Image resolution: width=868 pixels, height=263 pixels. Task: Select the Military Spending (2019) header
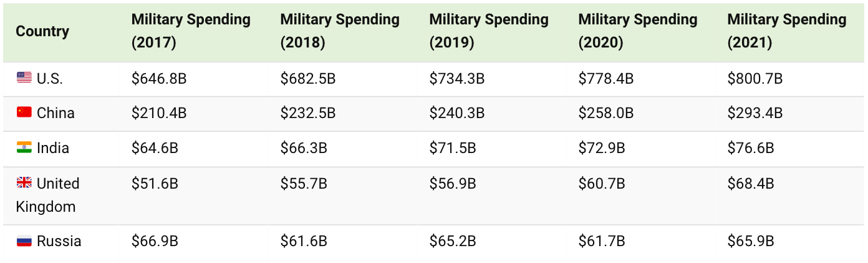click(489, 31)
